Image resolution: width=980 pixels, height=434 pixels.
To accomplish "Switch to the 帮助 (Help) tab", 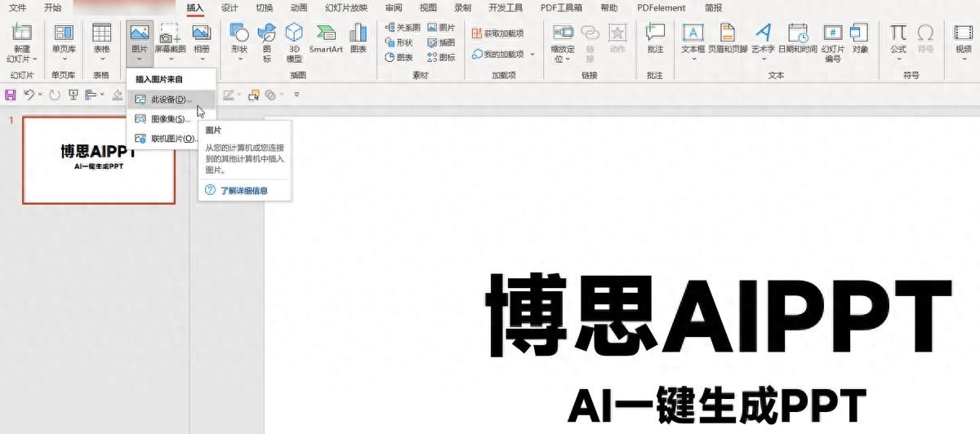I will click(x=609, y=7).
